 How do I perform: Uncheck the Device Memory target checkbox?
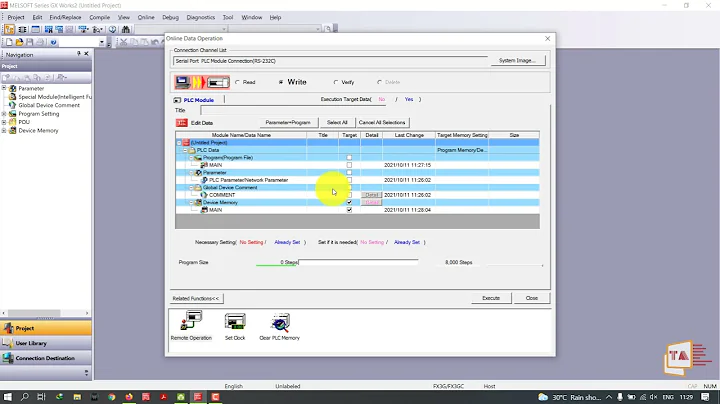coord(349,202)
